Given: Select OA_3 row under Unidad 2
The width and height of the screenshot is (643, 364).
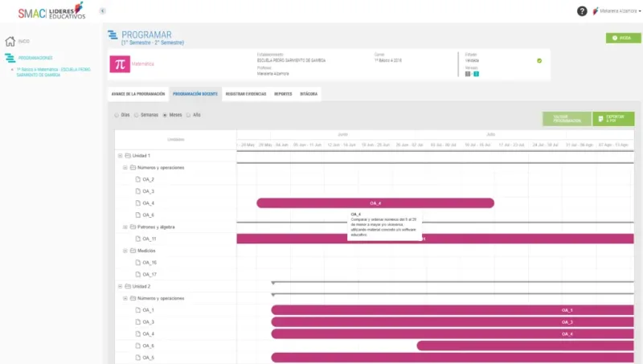Looking at the screenshot, I should pos(175,322).
